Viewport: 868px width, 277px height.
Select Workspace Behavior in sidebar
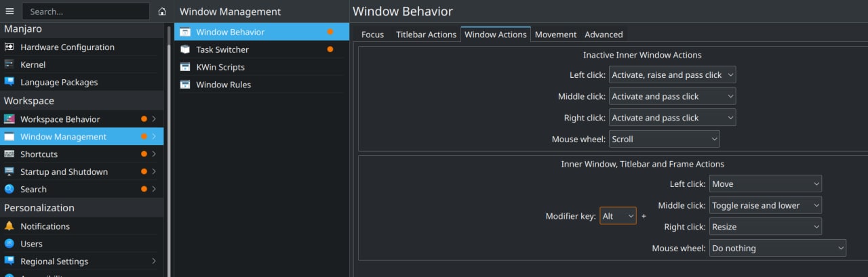pyautogui.click(x=82, y=119)
